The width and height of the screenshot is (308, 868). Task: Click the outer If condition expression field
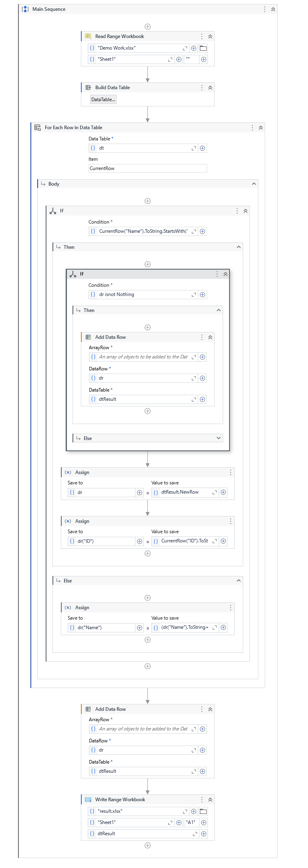click(x=143, y=232)
